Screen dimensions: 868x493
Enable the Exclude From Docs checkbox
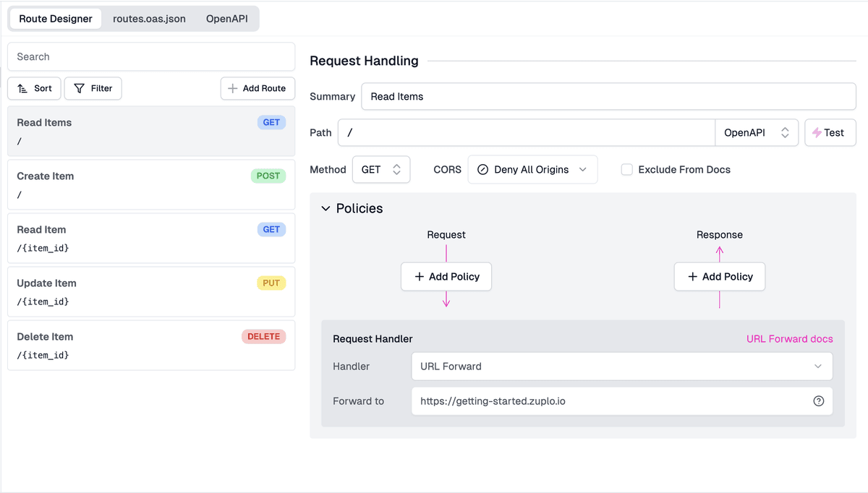(627, 170)
